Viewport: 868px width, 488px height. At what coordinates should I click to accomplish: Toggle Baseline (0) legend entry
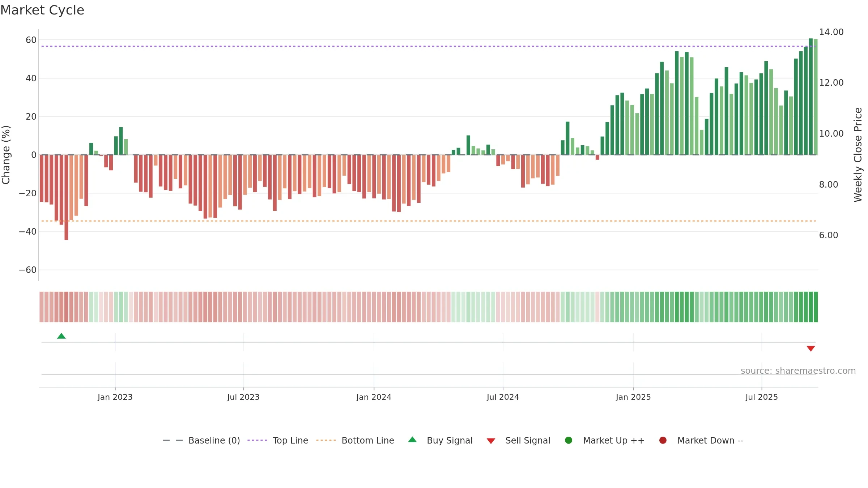pyautogui.click(x=201, y=440)
